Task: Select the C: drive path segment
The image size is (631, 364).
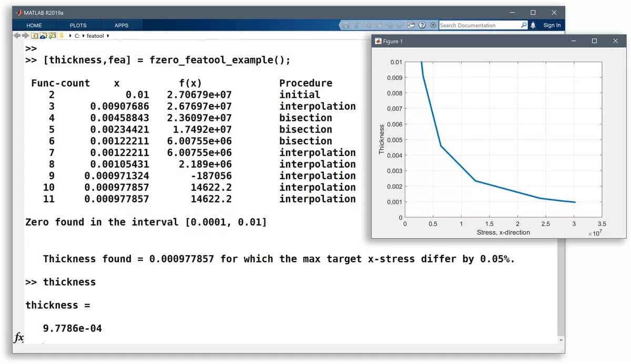Action: pyautogui.click(x=77, y=36)
